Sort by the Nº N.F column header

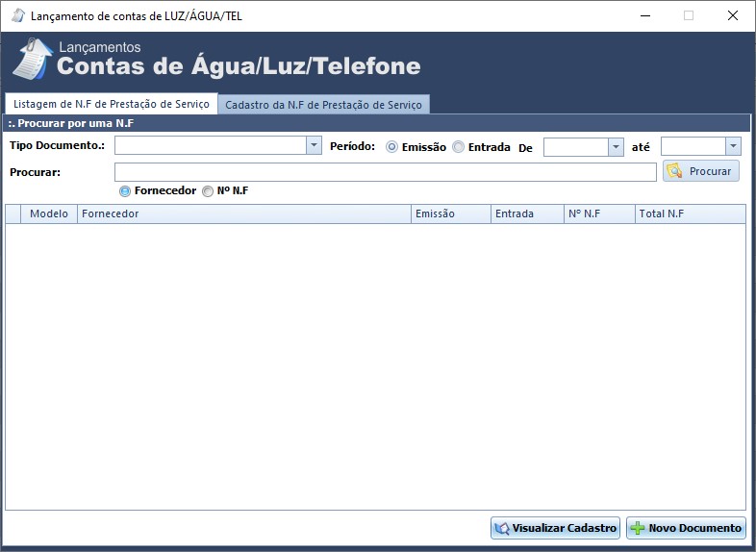tap(600, 213)
